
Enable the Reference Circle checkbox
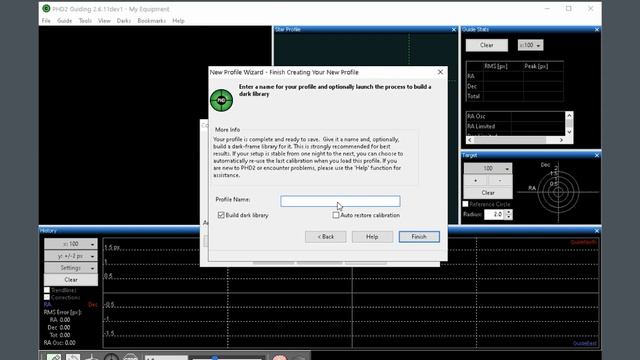[465, 204]
